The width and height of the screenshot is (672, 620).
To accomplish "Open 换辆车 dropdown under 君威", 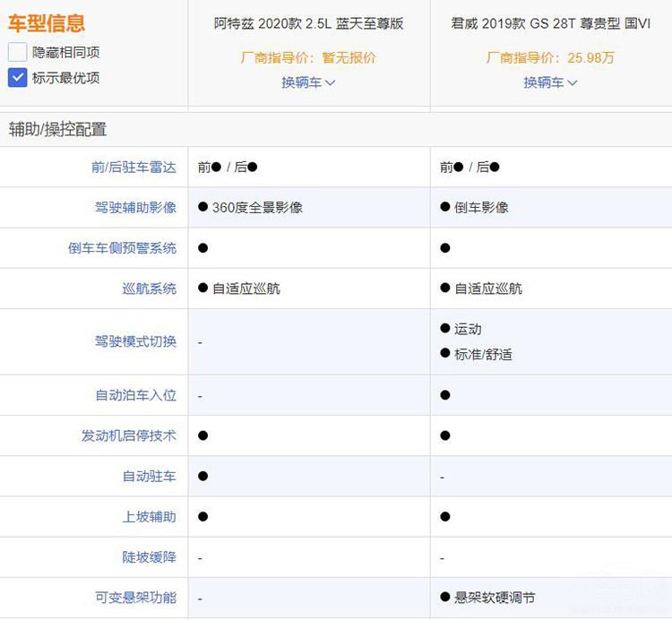I will click(x=550, y=82).
